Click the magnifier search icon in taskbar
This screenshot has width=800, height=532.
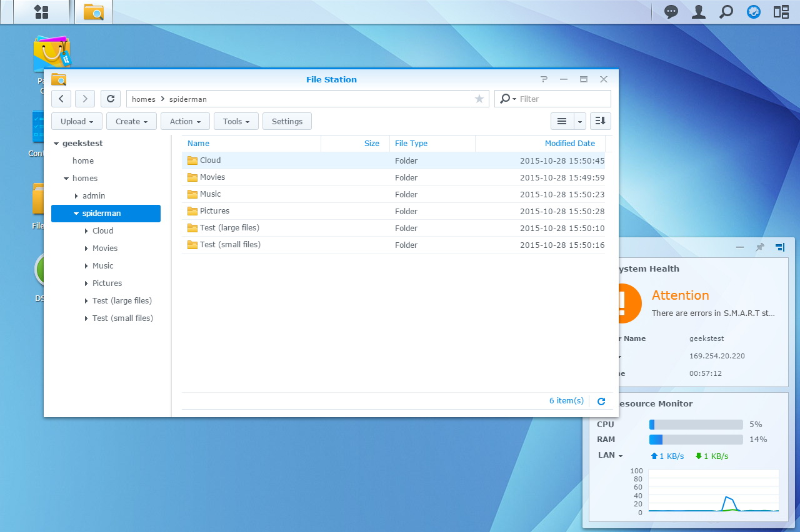(726, 12)
